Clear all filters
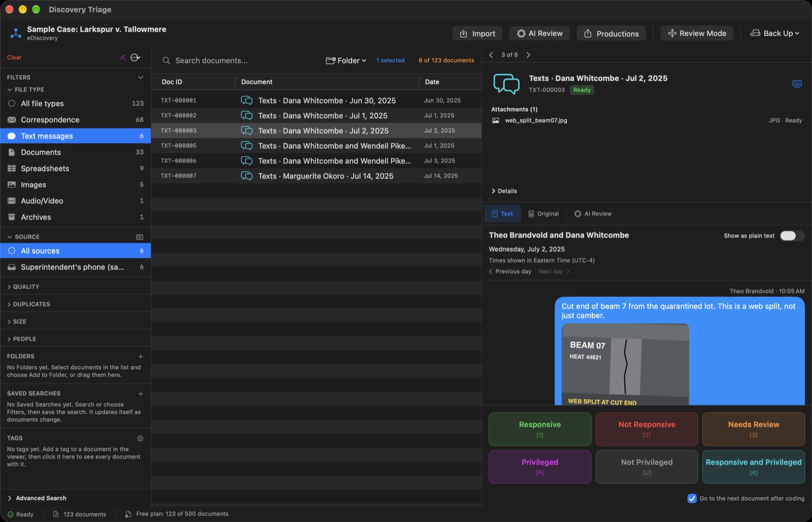Viewport: 812px width, 522px height. click(x=14, y=57)
